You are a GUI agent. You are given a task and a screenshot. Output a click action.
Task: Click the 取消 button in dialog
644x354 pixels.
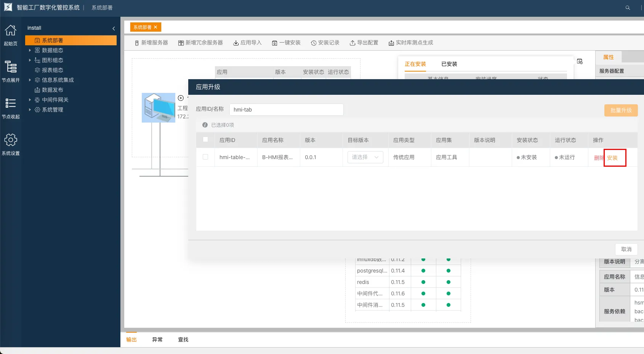tap(626, 249)
